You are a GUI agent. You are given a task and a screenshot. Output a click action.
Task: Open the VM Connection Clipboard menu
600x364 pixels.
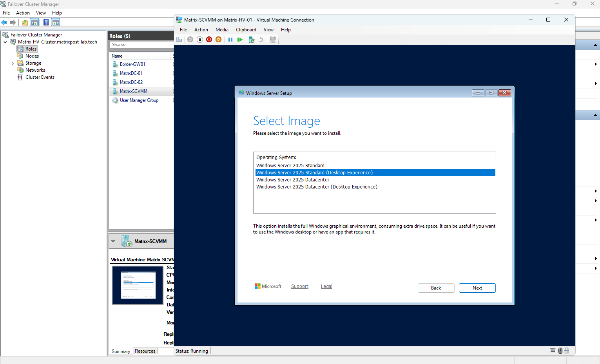point(246,30)
